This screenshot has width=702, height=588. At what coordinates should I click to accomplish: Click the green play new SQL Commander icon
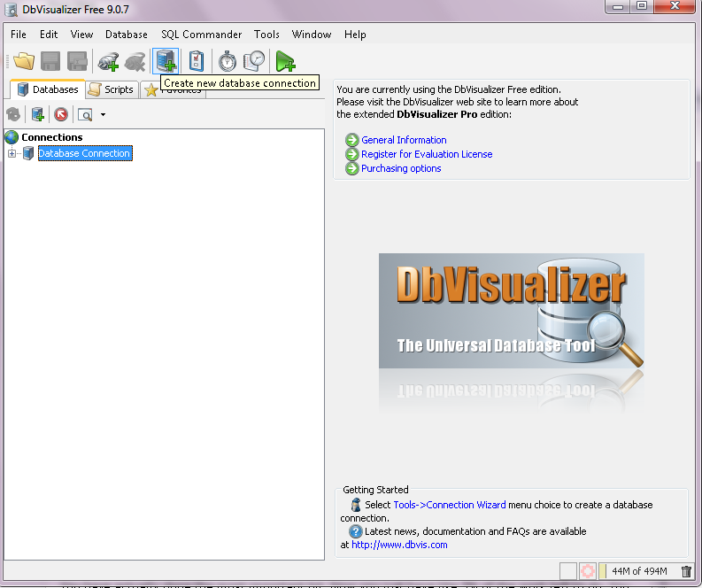[285, 61]
